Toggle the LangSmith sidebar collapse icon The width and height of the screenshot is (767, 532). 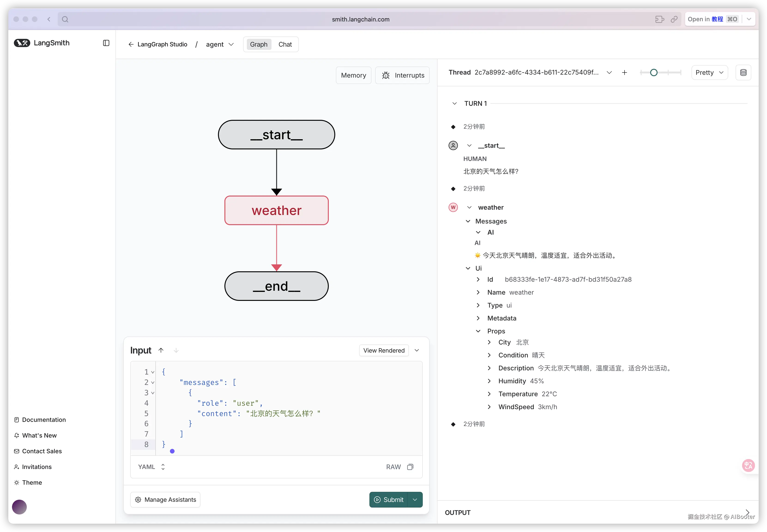[106, 43]
